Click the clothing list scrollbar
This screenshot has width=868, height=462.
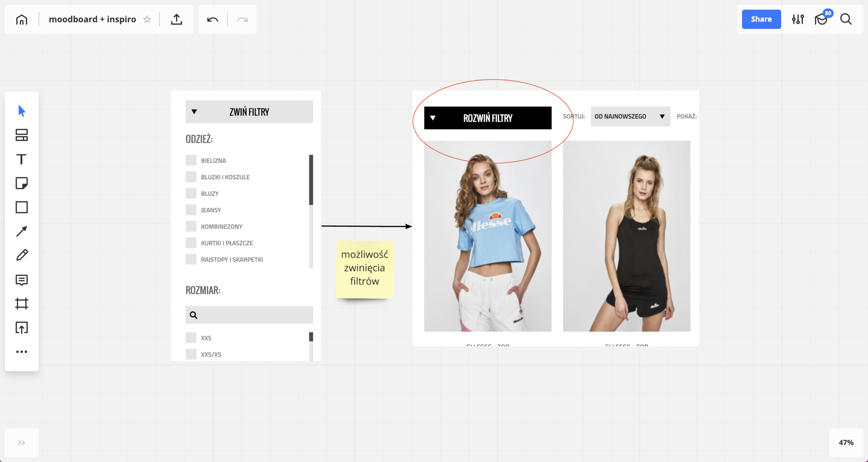pos(311,180)
